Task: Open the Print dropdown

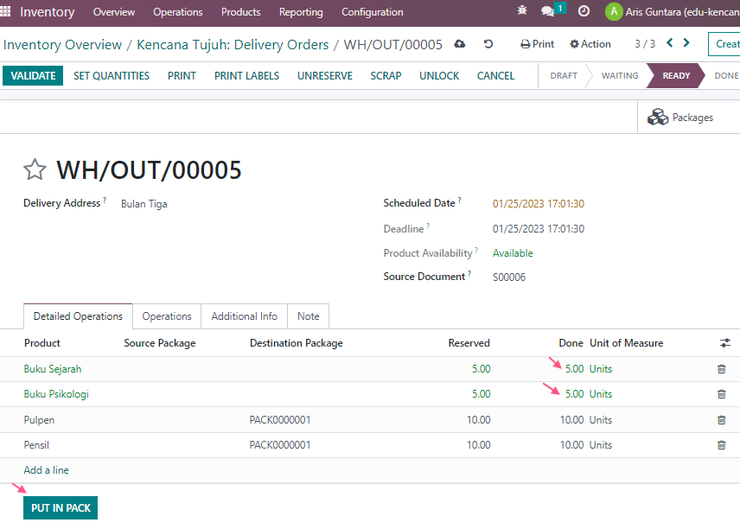Action: pos(537,44)
